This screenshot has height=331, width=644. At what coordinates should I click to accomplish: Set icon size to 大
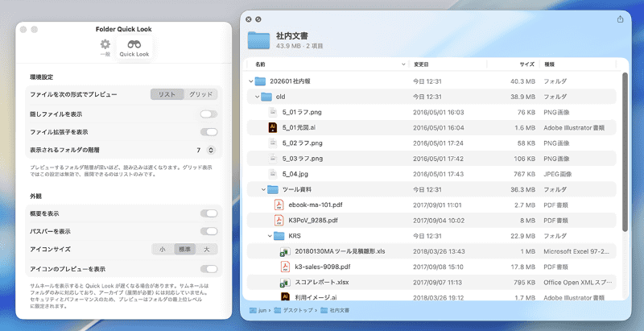(207, 250)
